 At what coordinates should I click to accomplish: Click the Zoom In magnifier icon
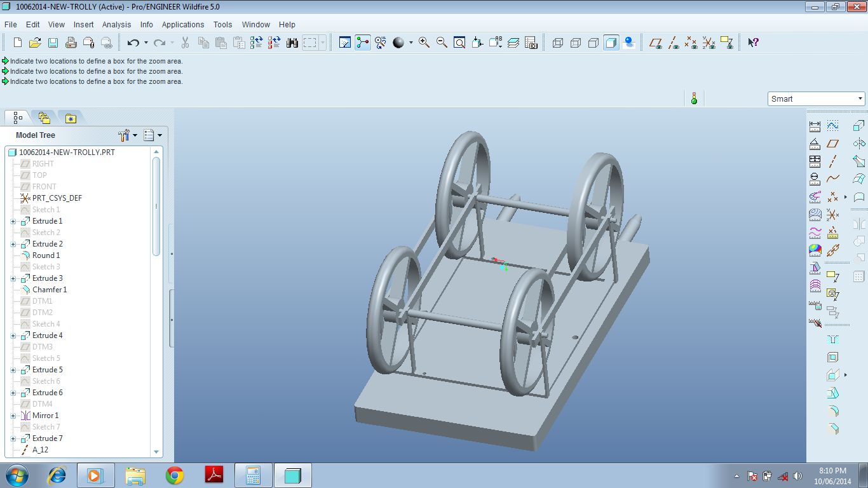click(424, 43)
